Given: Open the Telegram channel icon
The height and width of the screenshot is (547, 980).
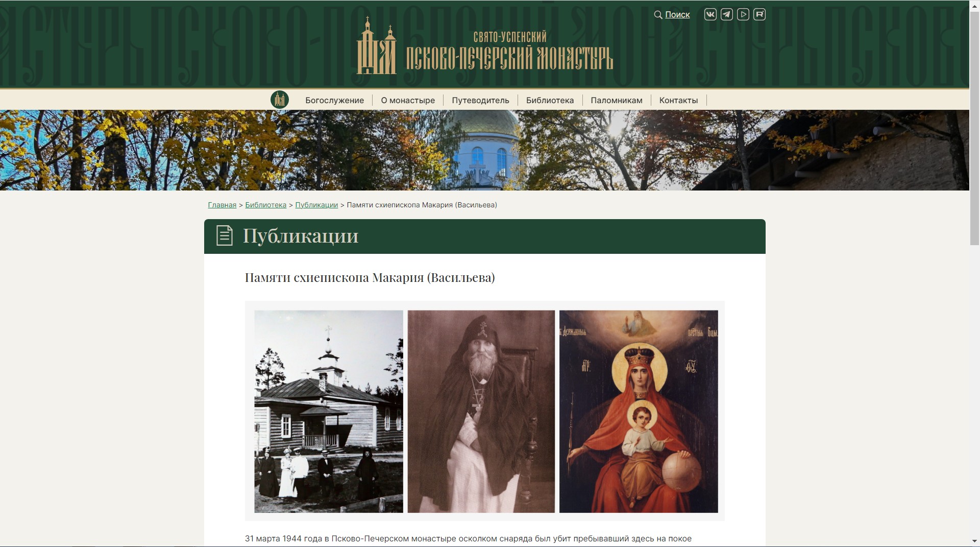Looking at the screenshot, I should 726,14.
